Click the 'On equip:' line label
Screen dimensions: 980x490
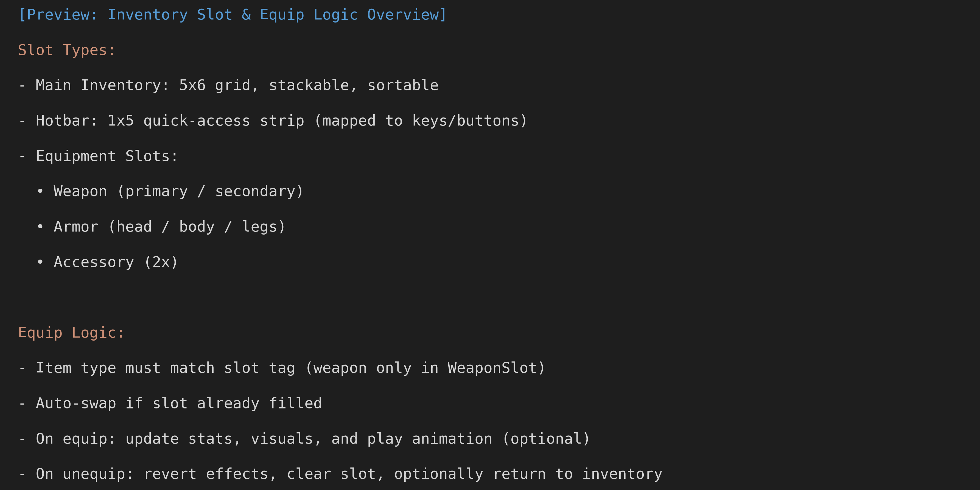coord(75,439)
